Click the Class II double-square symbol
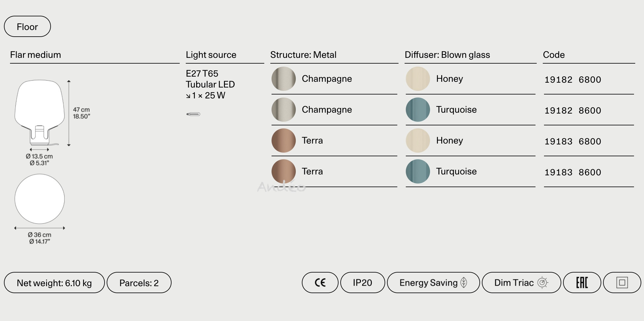 (x=622, y=283)
